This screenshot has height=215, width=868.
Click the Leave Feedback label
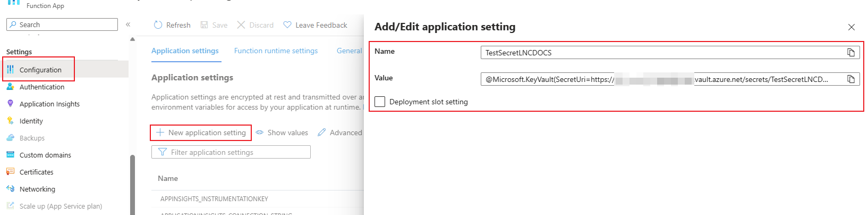[321, 25]
